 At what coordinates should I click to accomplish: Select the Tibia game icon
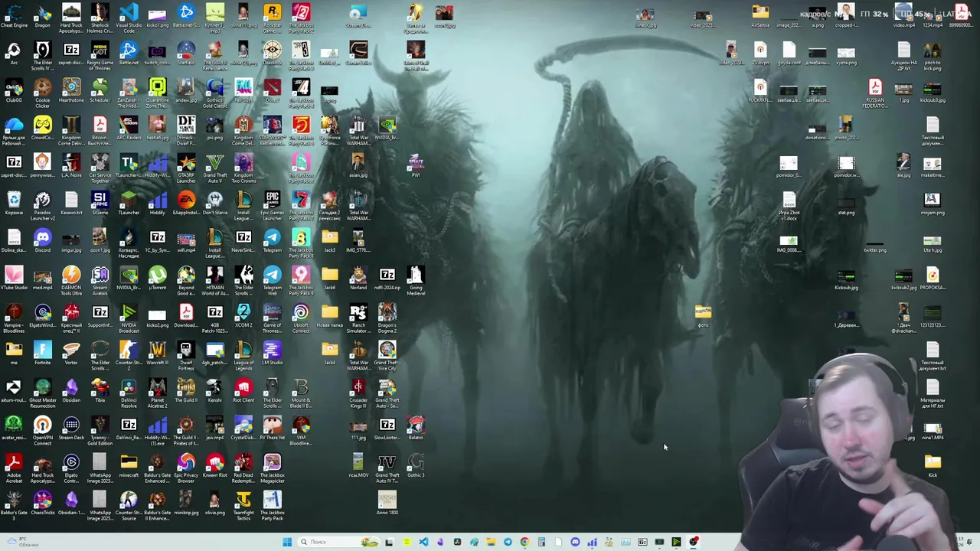click(100, 391)
